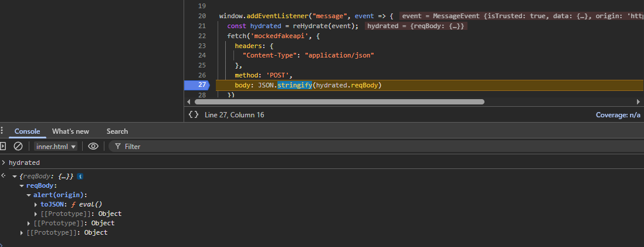Viewport: 644px width, 247px height.
Task: Open the inner.html context dropdown
Action: click(x=56, y=146)
